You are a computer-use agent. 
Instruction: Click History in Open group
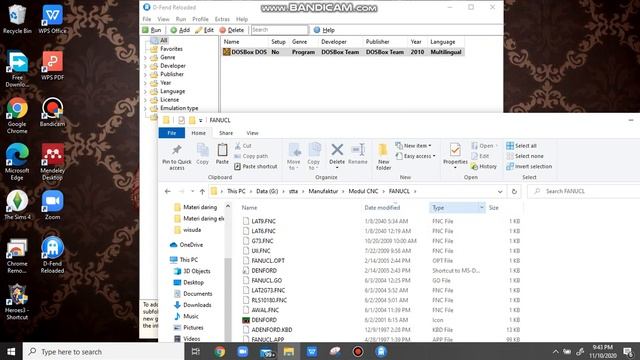[x=484, y=167]
